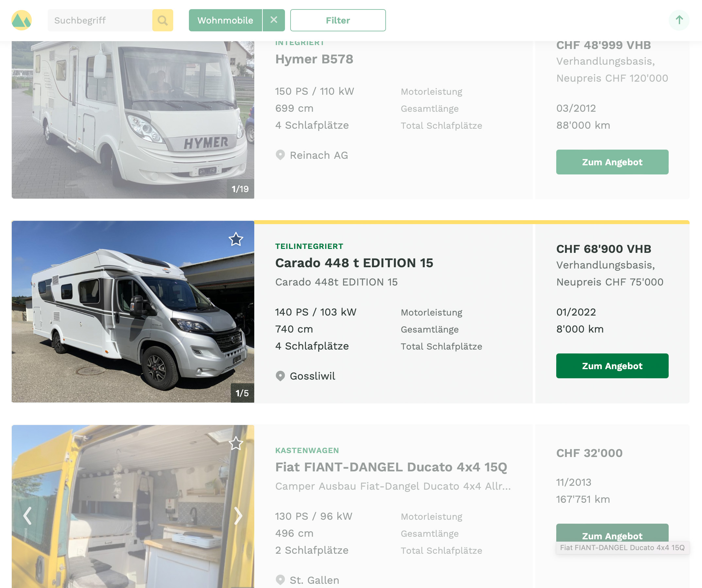The image size is (702, 588).
Task: Favorite the Carado 448 t listing star
Action: click(236, 239)
